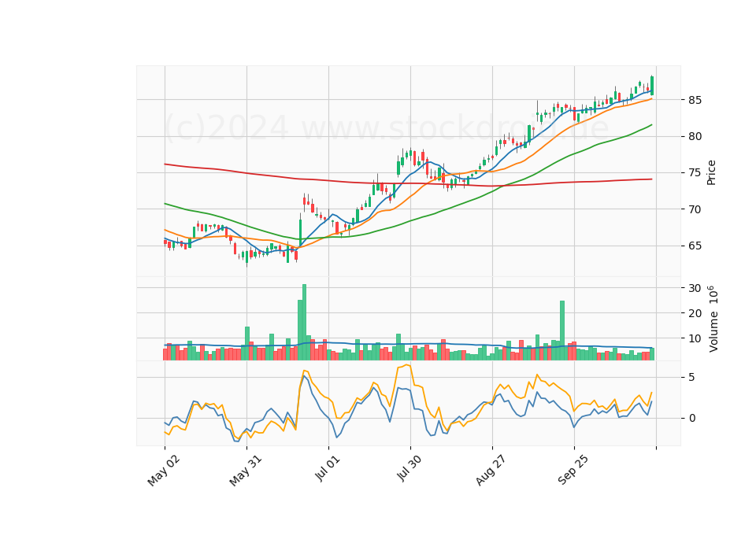The height and width of the screenshot is (543, 756).
Task: Click the 10 volume axis tick
Action: [x=695, y=338]
